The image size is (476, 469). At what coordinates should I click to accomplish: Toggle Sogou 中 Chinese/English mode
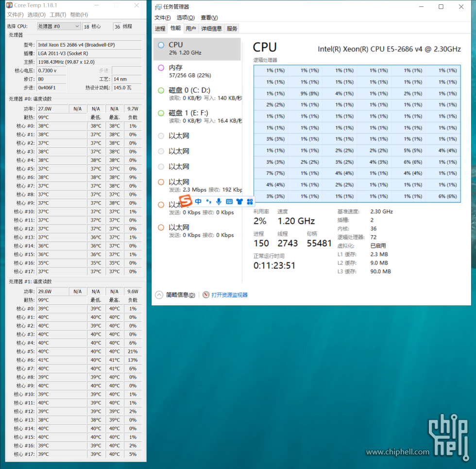(198, 201)
